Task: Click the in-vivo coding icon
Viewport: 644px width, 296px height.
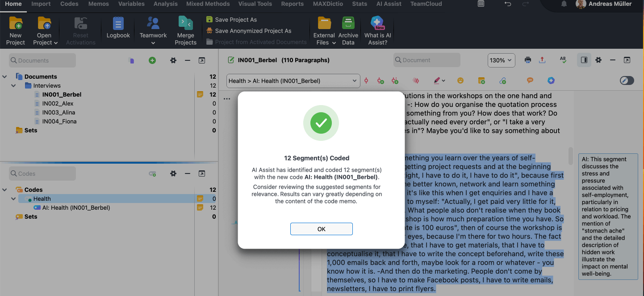Action: (395, 81)
